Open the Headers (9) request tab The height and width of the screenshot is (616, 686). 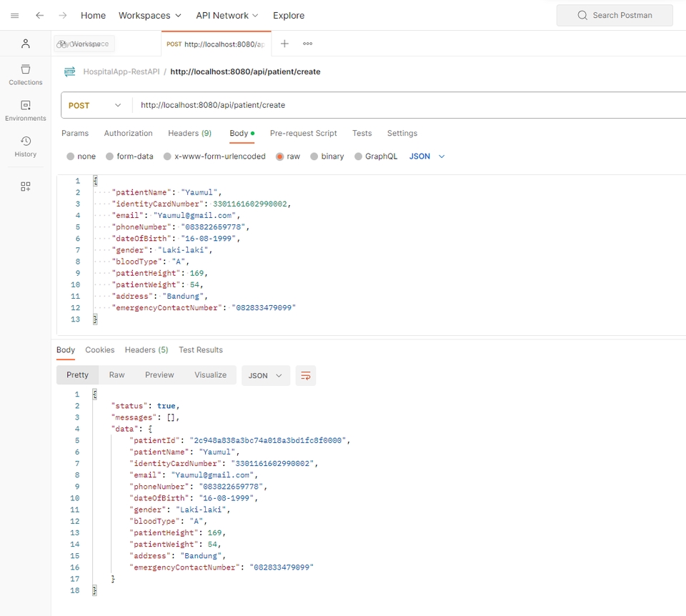189,134
